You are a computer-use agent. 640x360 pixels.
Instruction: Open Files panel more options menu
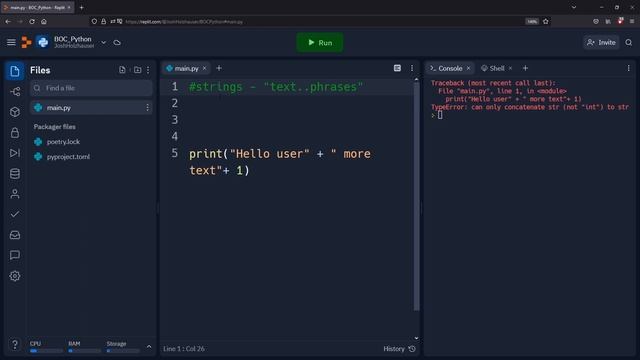point(148,70)
